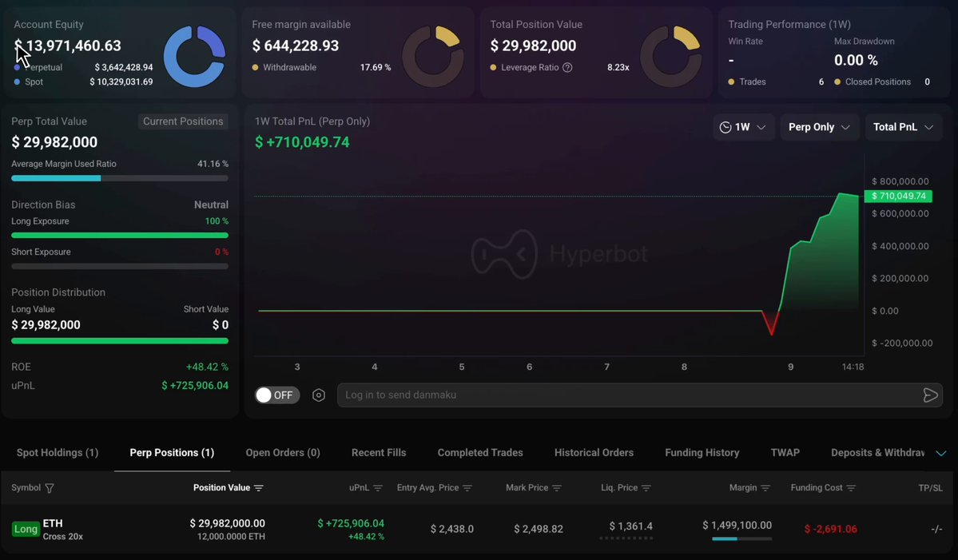Switch to the Historical Orders tab
Viewport: 958px width, 560px height.
594,452
